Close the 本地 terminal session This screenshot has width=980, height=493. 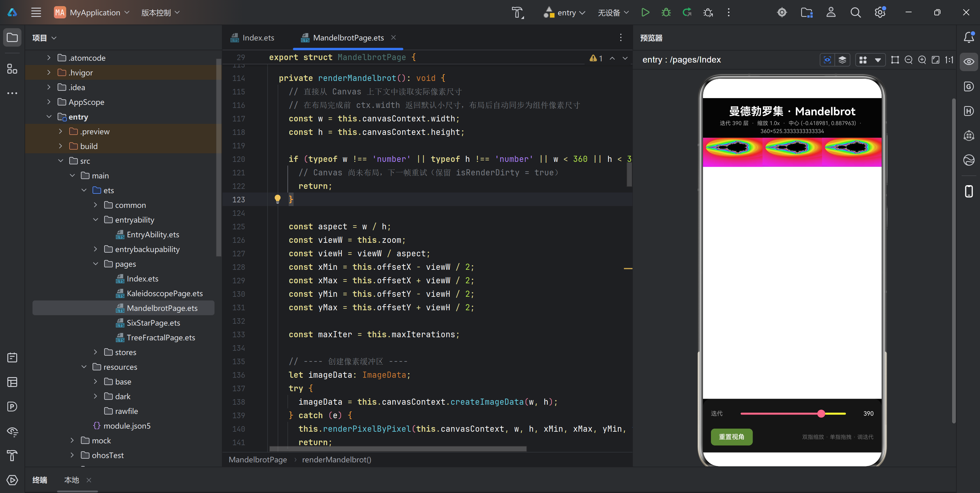[89, 480]
